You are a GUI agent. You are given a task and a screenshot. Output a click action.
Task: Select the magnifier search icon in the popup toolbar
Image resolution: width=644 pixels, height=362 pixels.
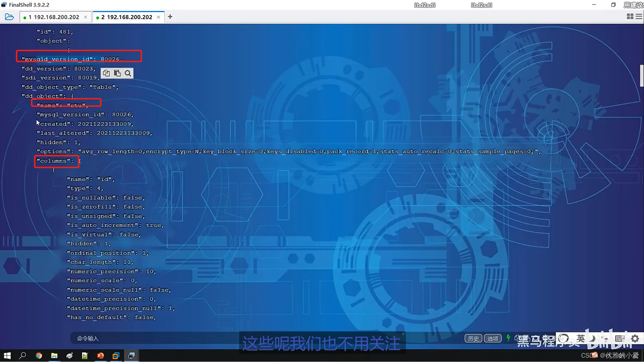[128, 73]
